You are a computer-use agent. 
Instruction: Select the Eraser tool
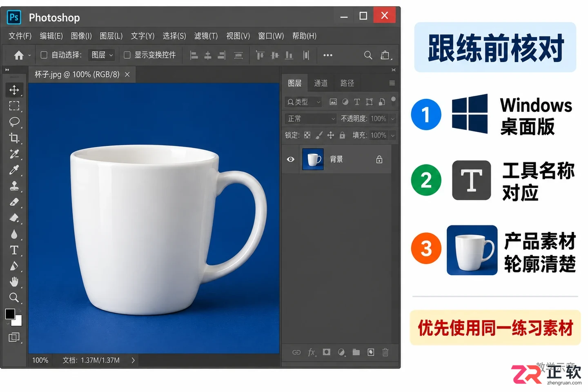(14, 202)
